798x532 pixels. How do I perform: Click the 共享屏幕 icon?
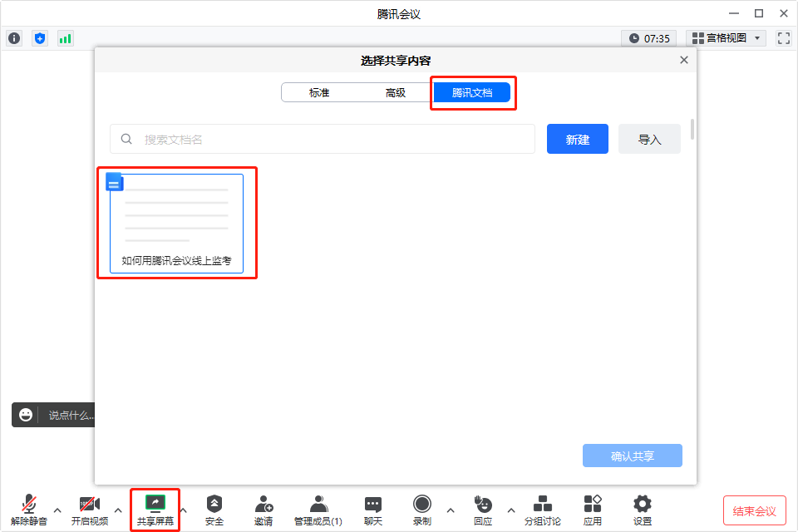(155, 510)
